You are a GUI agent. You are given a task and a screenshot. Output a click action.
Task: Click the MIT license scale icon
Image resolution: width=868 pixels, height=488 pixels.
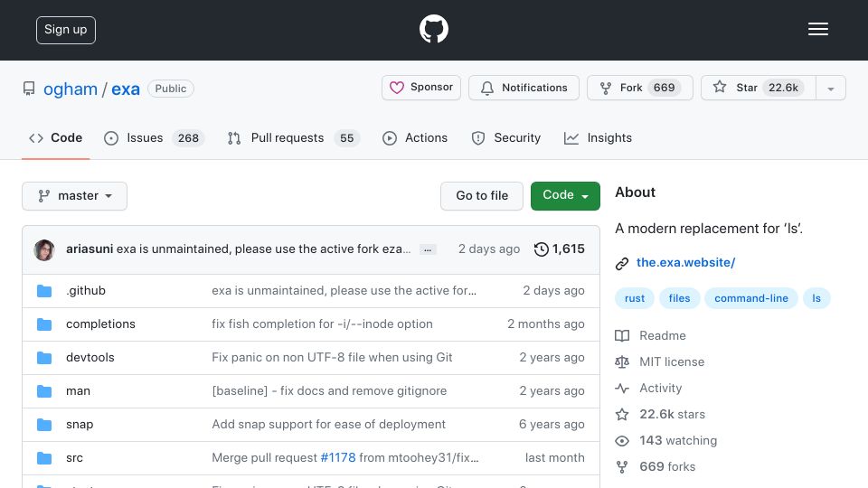click(622, 361)
